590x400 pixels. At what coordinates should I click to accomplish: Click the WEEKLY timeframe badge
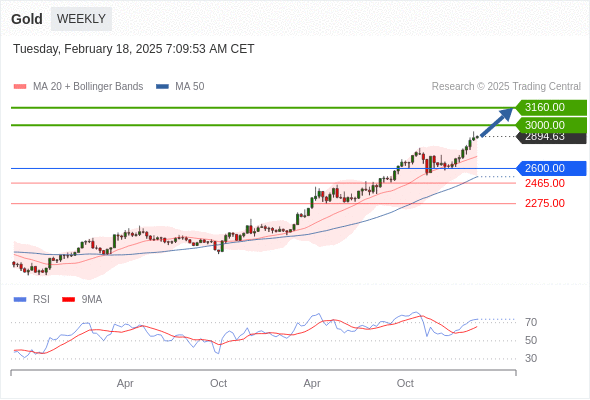click(x=81, y=19)
